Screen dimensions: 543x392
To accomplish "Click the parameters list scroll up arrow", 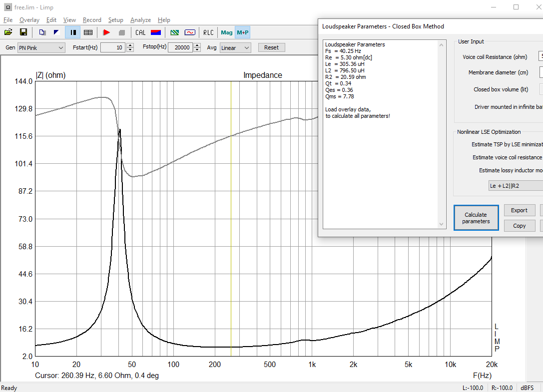I will click(441, 45).
